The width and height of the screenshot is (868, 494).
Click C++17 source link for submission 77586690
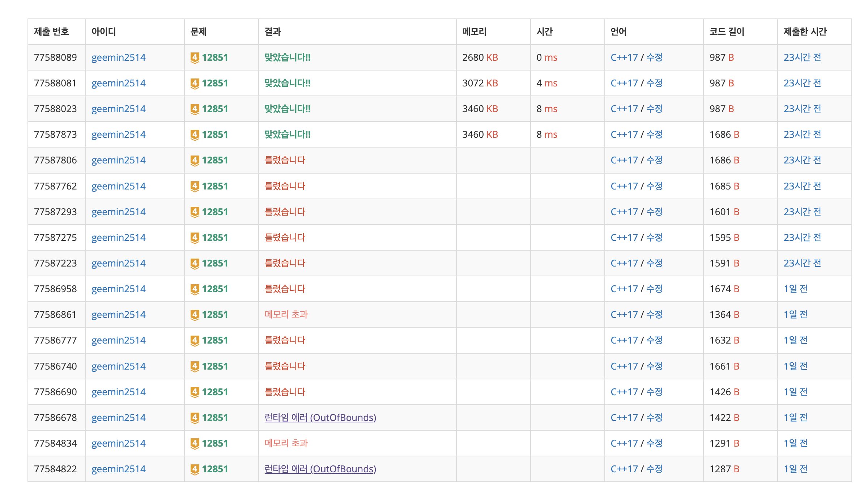[624, 392]
